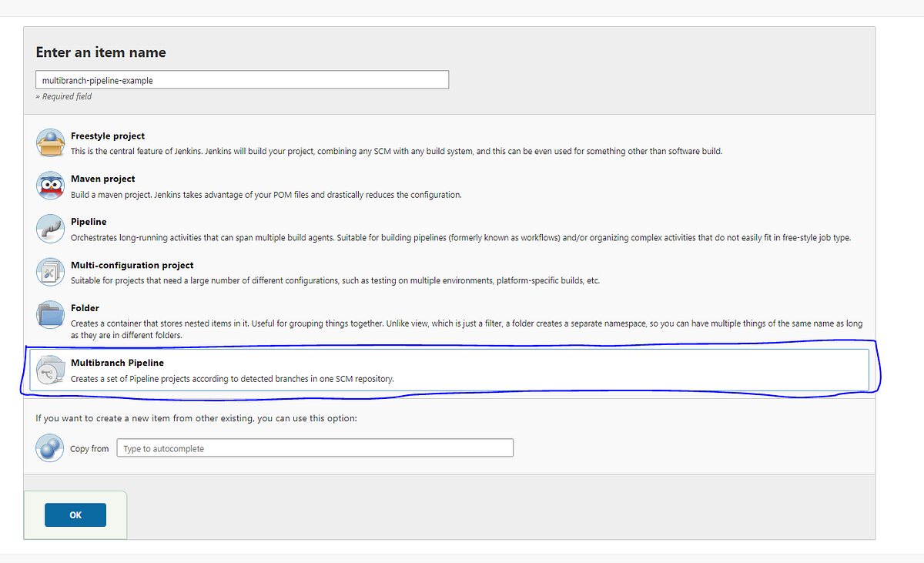Select the highlighted Multibranch Pipeline row

click(x=450, y=370)
